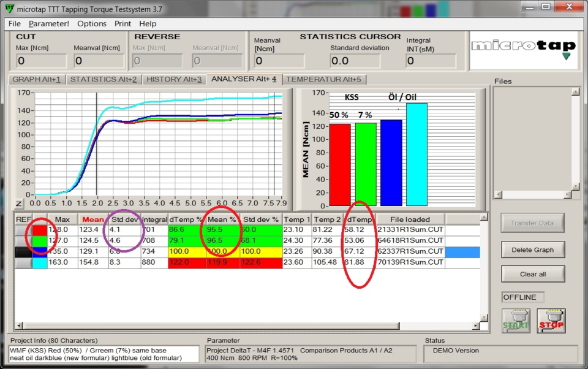
Task: Click the Max column header
Action: (x=62, y=219)
